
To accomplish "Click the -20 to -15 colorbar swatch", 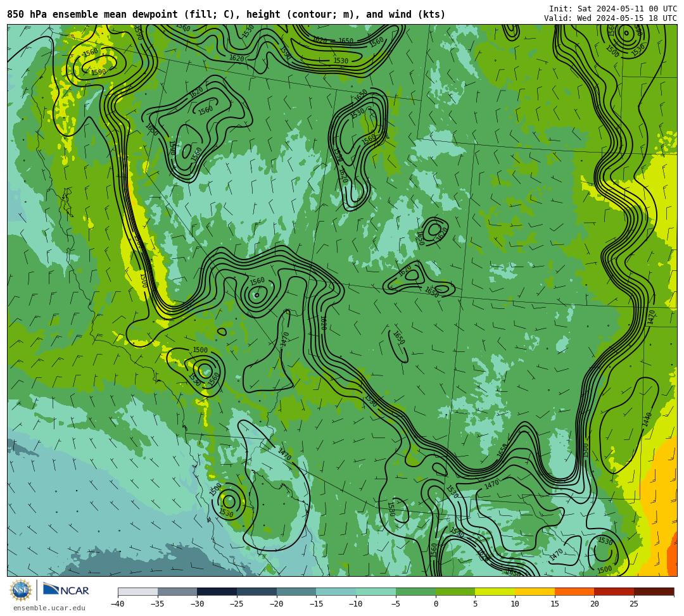I will pyautogui.click(x=296, y=591).
